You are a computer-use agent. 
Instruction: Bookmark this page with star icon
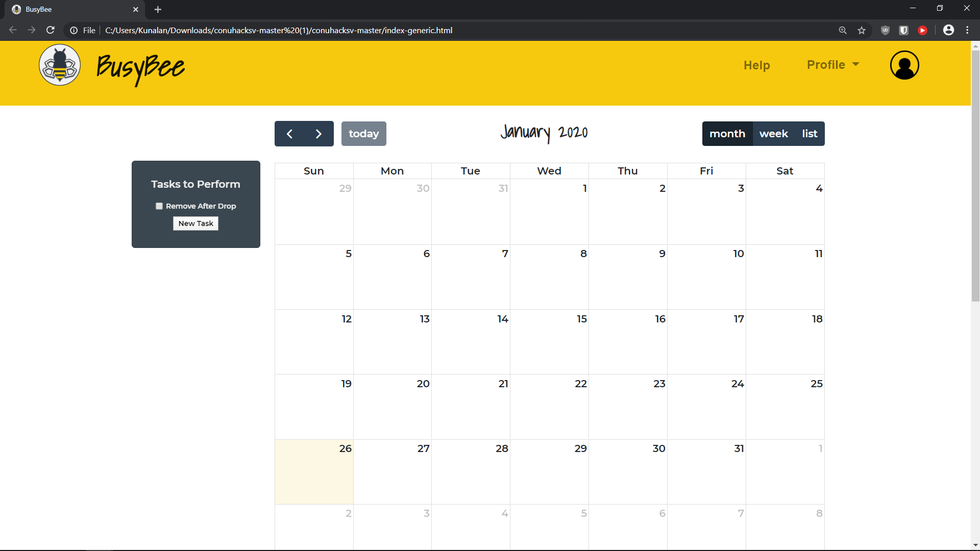(x=862, y=31)
